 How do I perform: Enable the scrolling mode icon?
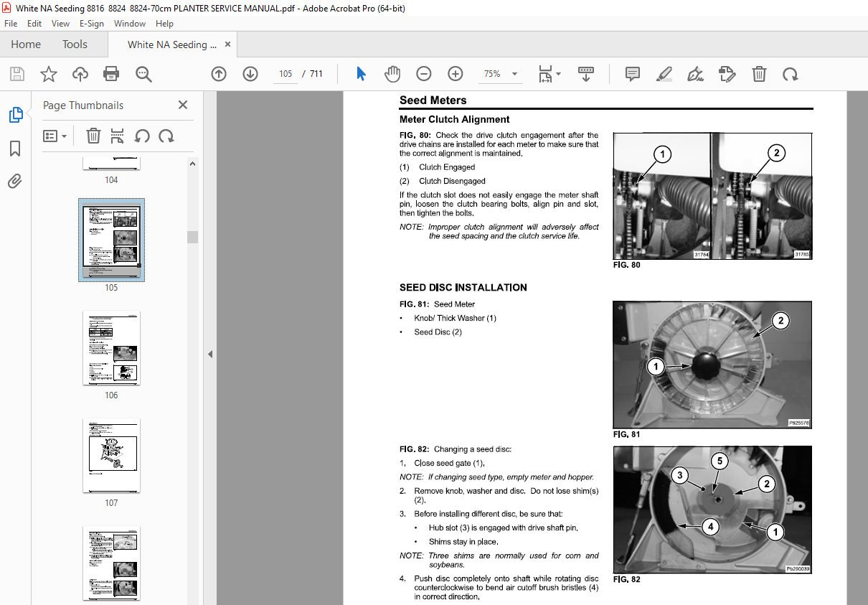586,74
